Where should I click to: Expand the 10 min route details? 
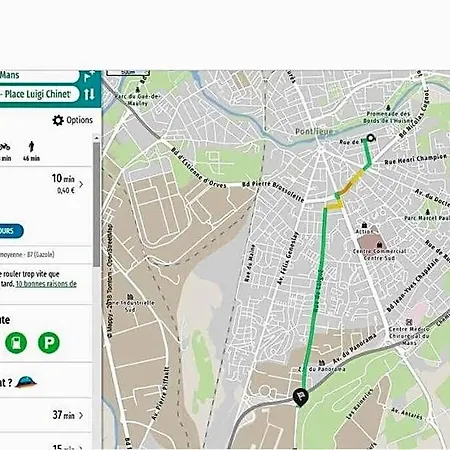[x=81, y=184]
